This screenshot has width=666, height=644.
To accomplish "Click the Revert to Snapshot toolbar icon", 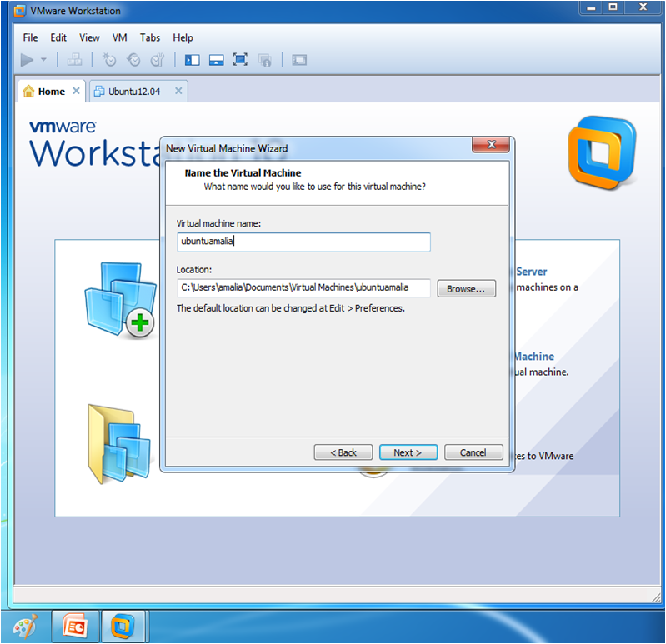I will pos(133,60).
